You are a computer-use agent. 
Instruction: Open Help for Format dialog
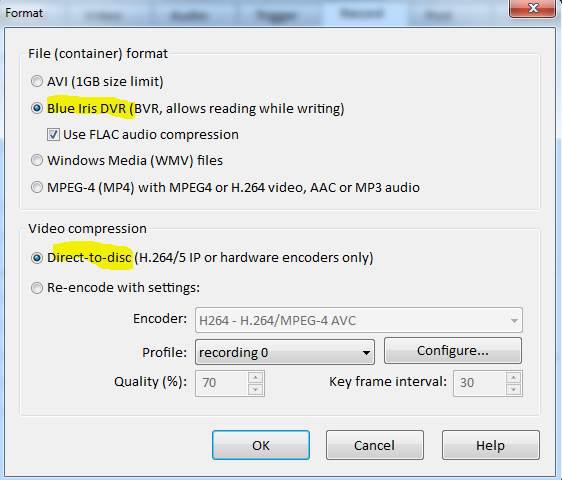click(x=491, y=445)
